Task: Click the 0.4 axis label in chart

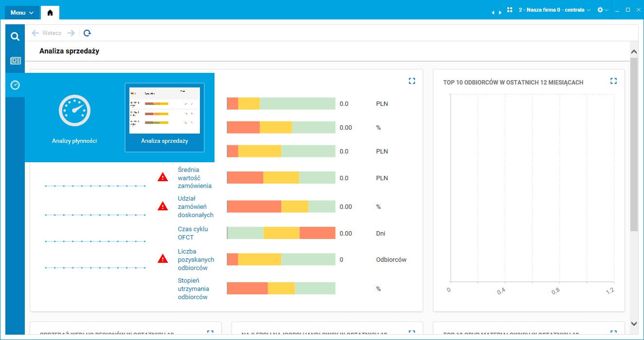Action: click(501, 291)
